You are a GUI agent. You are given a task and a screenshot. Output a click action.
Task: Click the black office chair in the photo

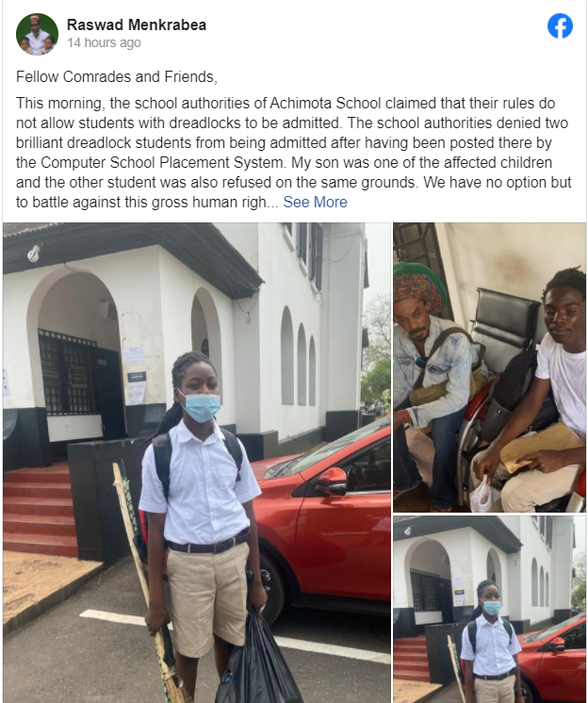click(506, 332)
